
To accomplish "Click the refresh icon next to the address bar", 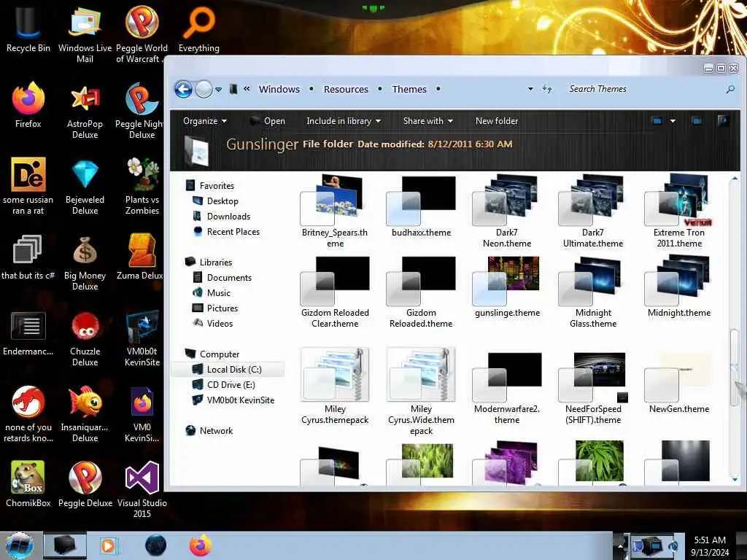I will click(547, 89).
